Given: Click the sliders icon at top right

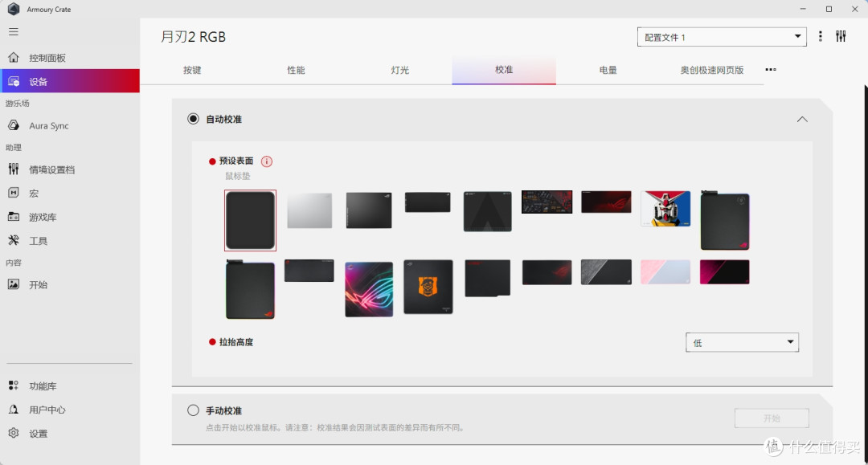Looking at the screenshot, I should tap(841, 36).
